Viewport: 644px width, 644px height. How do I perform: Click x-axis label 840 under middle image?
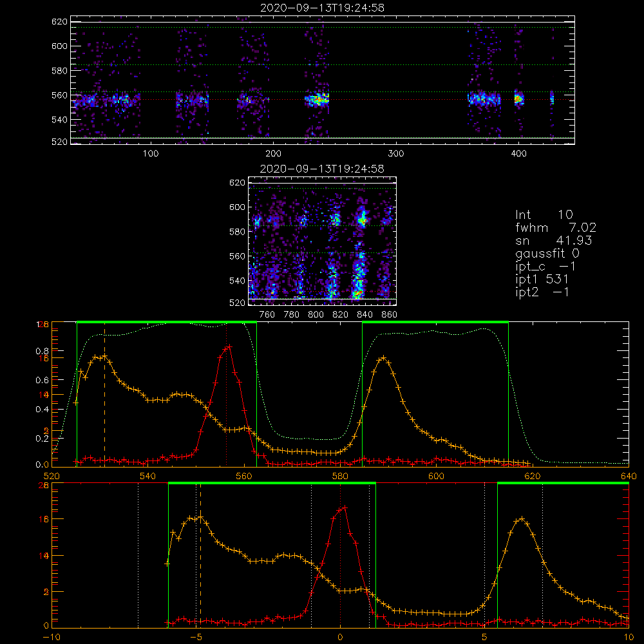coord(365,315)
